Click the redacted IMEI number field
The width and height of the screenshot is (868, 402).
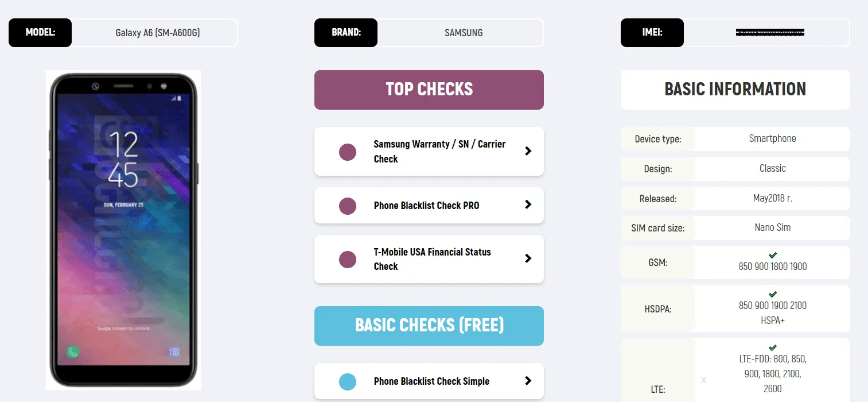pos(769,33)
